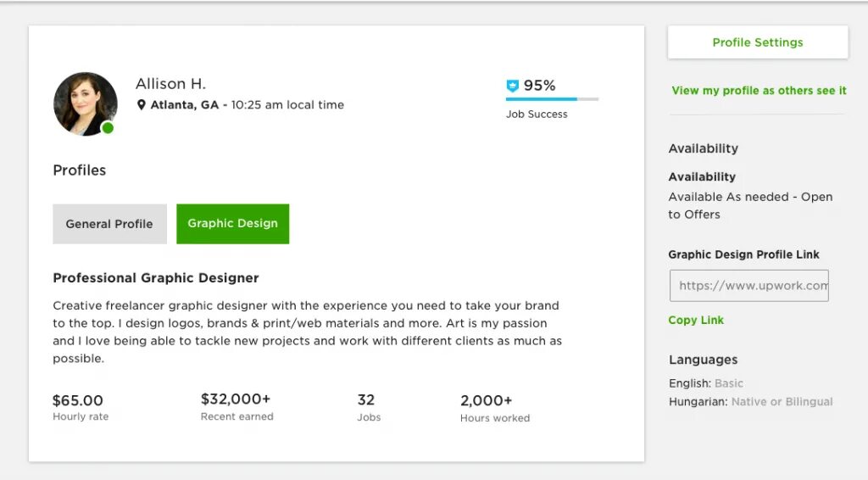Click the 2,000+ Hours worked stat
The height and width of the screenshot is (480, 868).
[487, 400]
